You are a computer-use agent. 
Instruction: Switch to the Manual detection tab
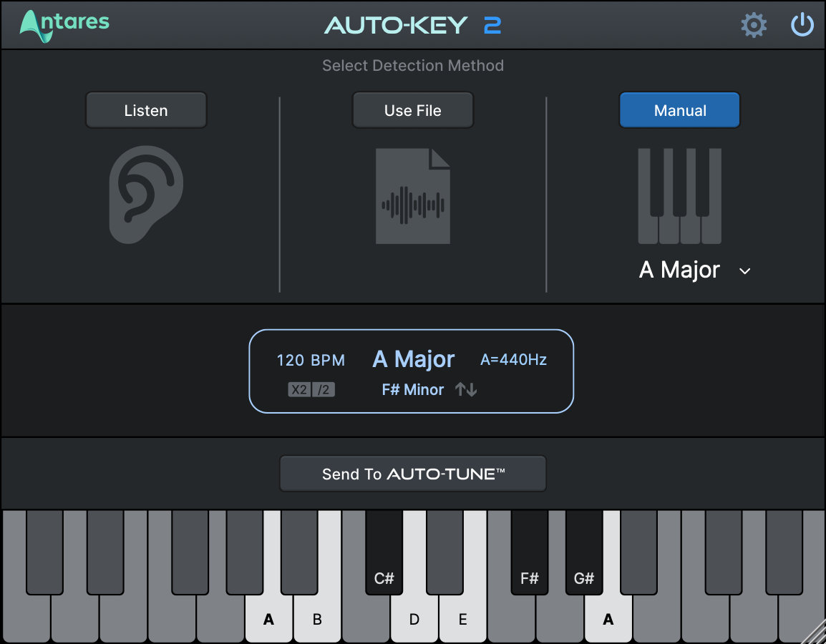(679, 109)
